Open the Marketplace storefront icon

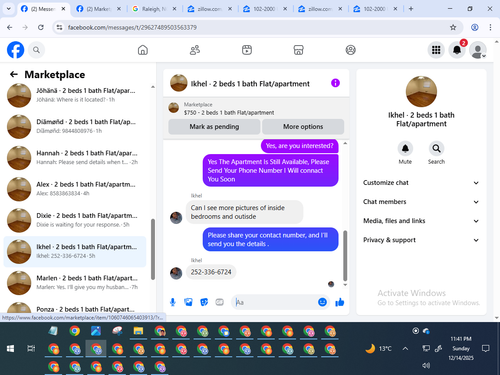(298, 50)
